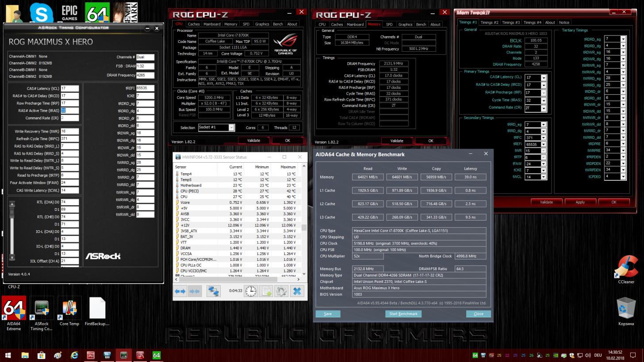Screen dimensions: 644x362
Task: Select the Vcore row in HWiNFO
Action: [238, 202]
